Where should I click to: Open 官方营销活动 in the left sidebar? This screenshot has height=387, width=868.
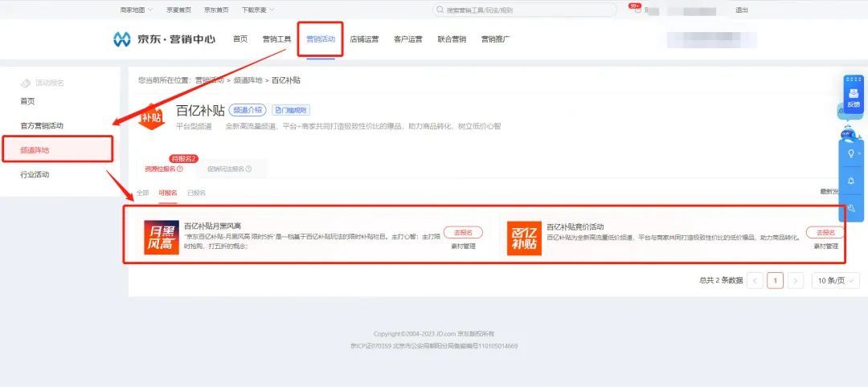pyautogui.click(x=42, y=125)
